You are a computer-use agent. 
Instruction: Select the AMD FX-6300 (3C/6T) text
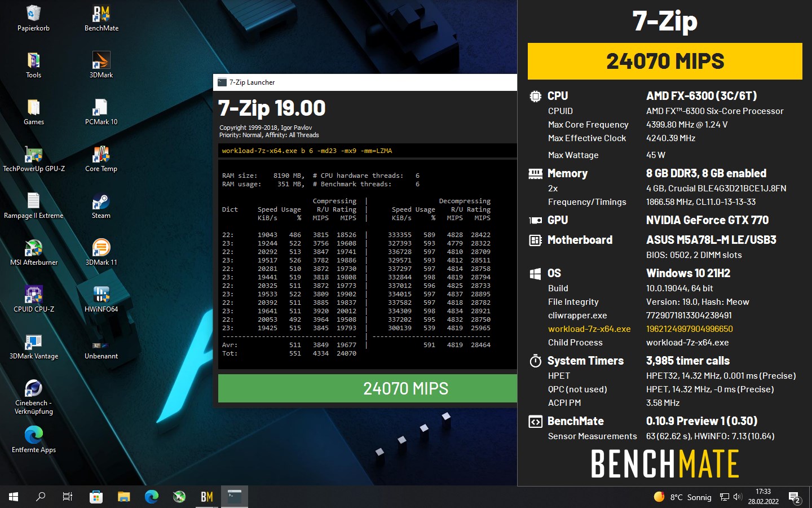701,96
